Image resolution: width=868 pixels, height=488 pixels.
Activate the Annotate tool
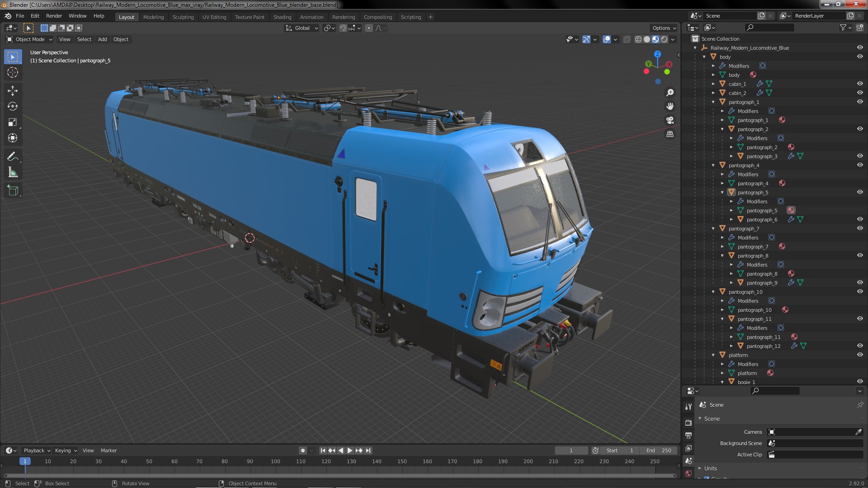pos(13,157)
